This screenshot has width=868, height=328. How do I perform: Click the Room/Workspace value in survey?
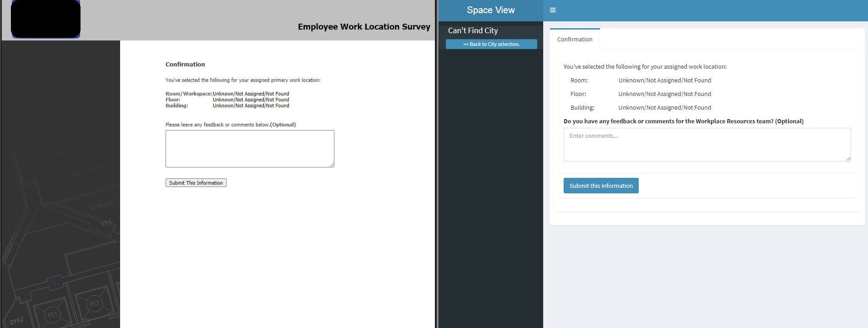pos(251,94)
